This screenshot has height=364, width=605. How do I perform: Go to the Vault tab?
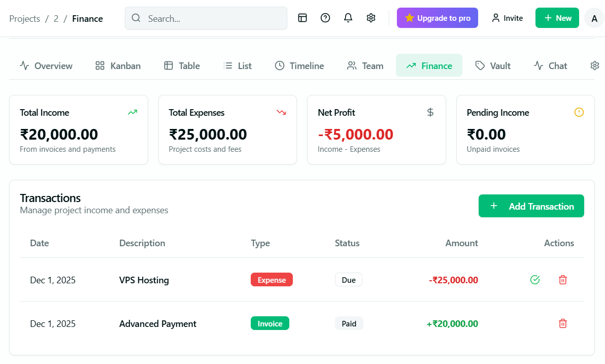coord(493,65)
